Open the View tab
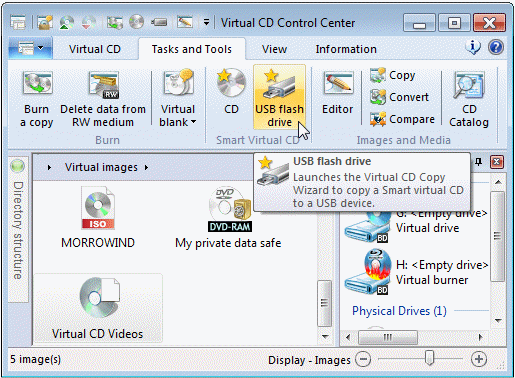Screen dimensions: 515x378 click(x=274, y=49)
